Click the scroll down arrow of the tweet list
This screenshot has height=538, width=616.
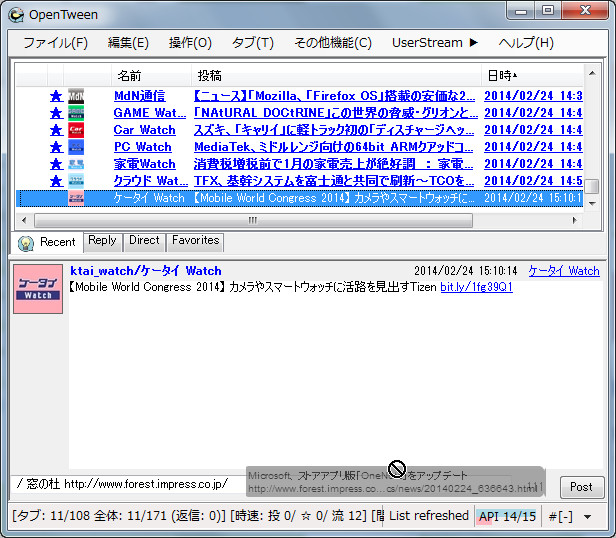[592, 204]
